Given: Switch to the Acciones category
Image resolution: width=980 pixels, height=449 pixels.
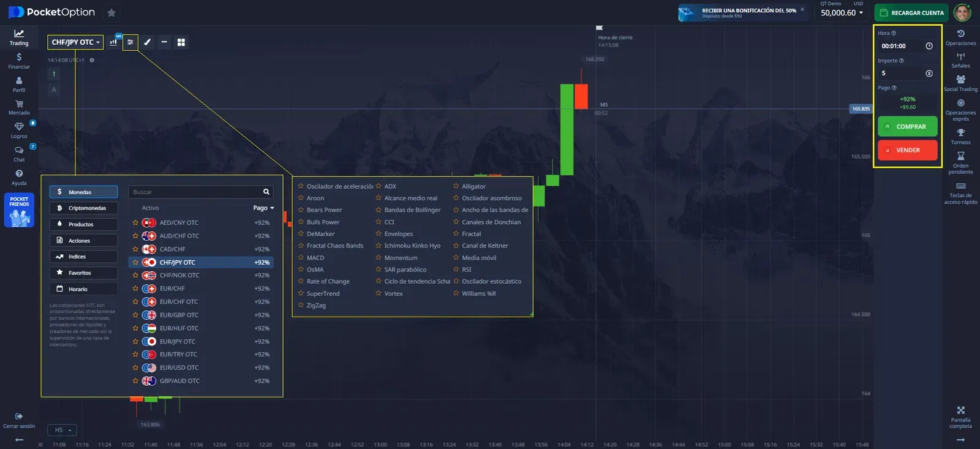Looking at the screenshot, I should coord(83,241).
